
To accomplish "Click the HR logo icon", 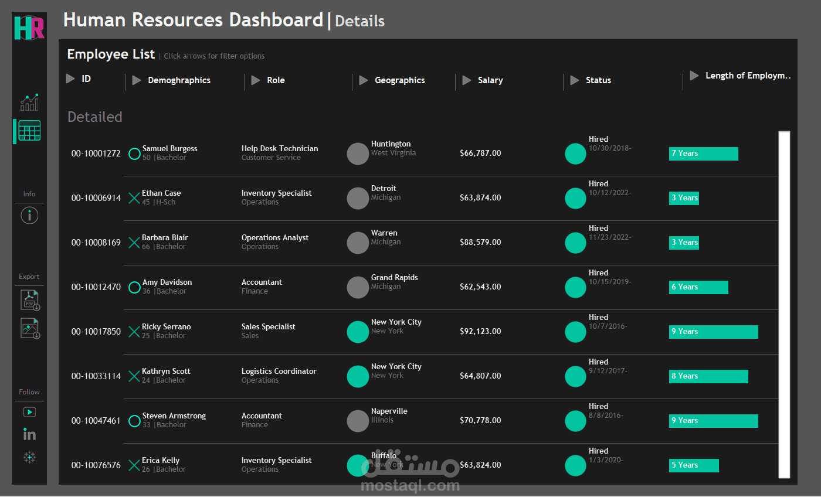I will (x=29, y=28).
